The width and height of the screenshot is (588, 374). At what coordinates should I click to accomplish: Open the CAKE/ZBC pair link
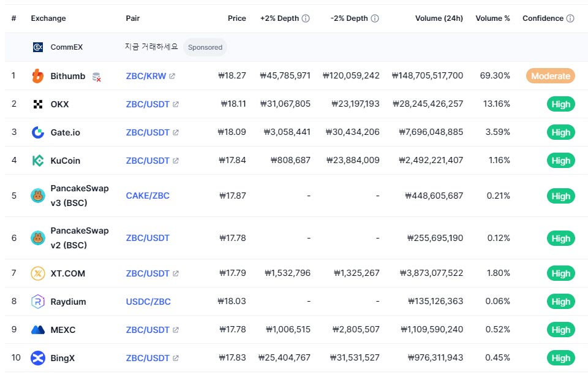coord(148,196)
